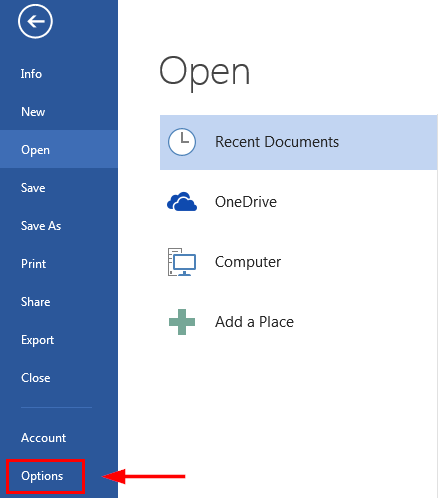Click the Computer monitor icon
This screenshot has width=442, height=498.
click(x=182, y=262)
